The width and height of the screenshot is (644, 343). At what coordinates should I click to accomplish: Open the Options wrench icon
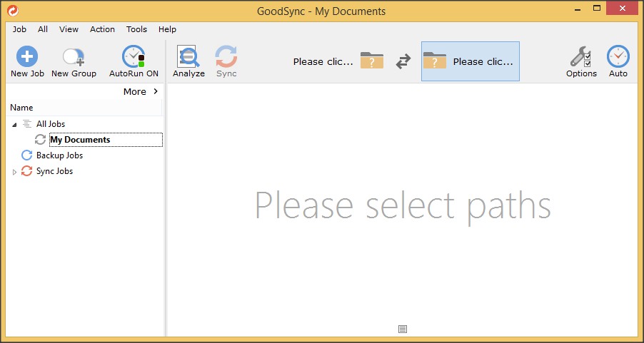[x=580, y=56]
